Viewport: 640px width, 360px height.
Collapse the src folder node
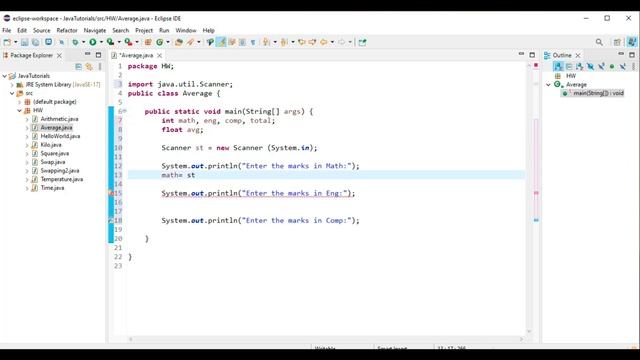12,93
